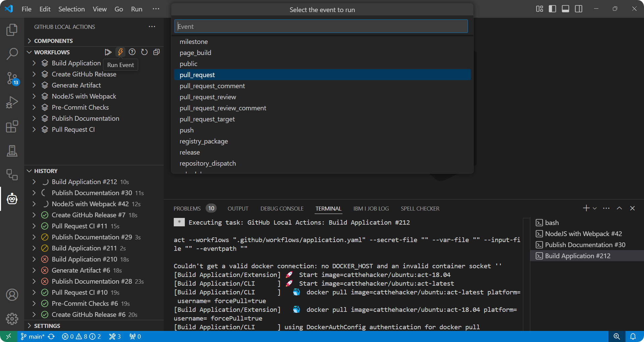This screenshot has width=644, height=342.
Task: Select the Run and Debug sidebar icon
Action: click(x=12, y=102)
